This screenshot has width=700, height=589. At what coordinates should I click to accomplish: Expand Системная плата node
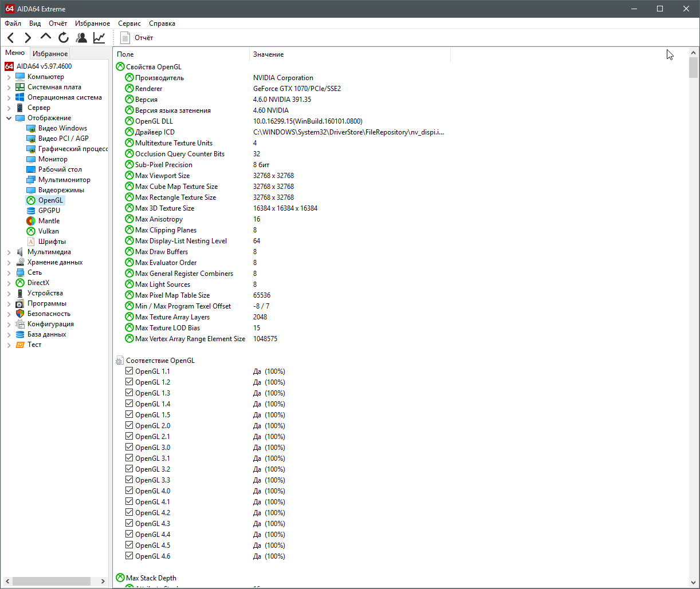pyautogui.click(x=9, y=87)
